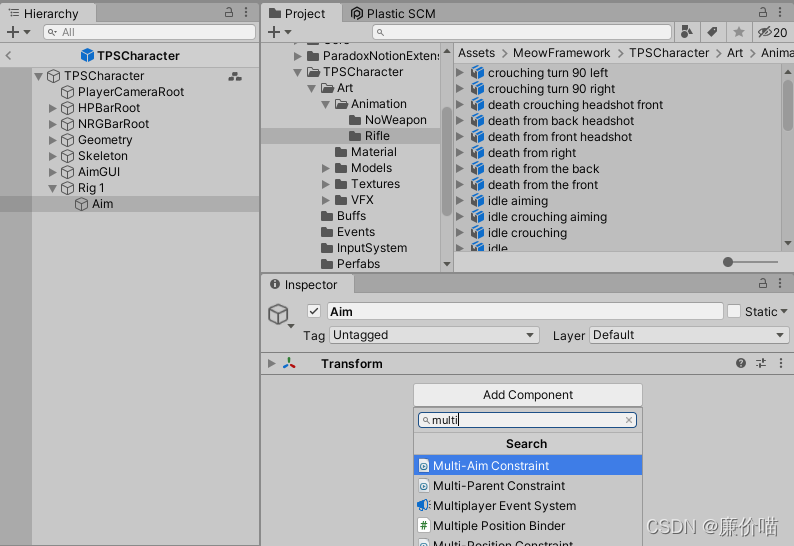Open the NoWeapon animation folder

pos(395,120)
